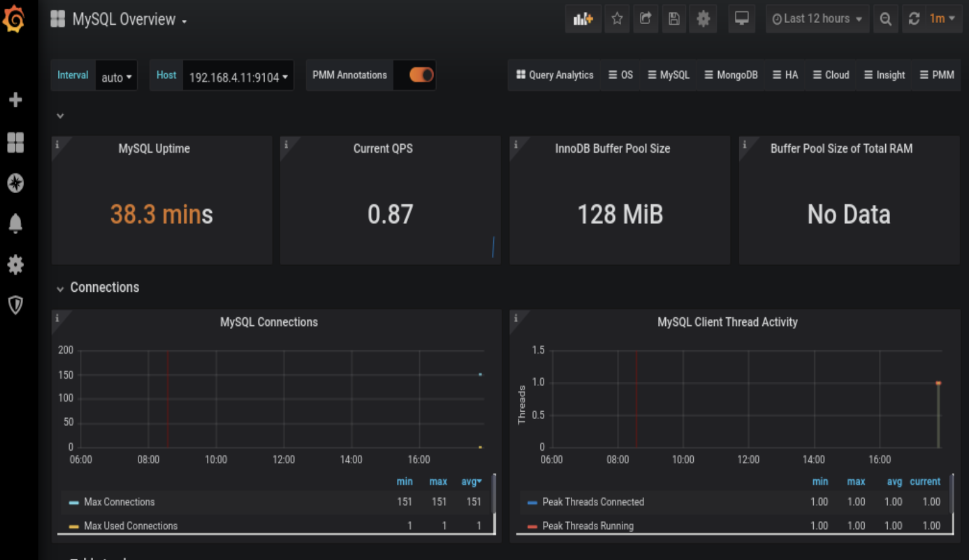The height and width of the screenshot is (560, 969).
Task: Toggle Peak Threads Connected series
Action: [593, 502]
